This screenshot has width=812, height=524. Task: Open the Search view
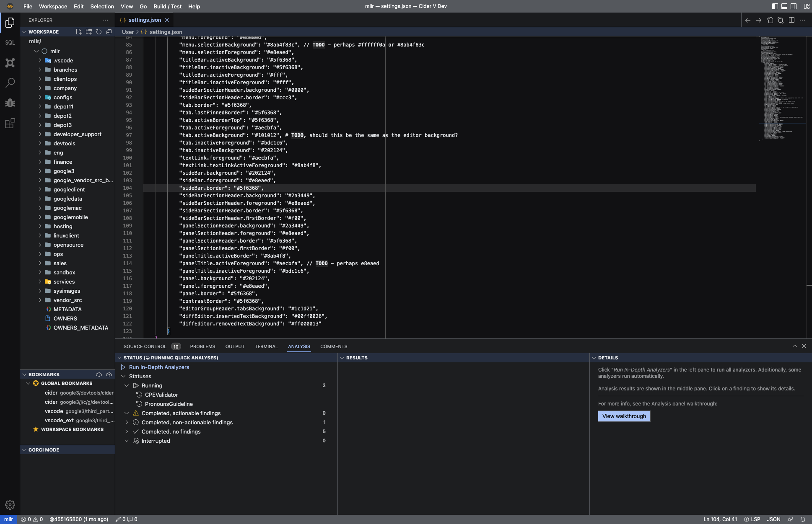tap(10, 83)
